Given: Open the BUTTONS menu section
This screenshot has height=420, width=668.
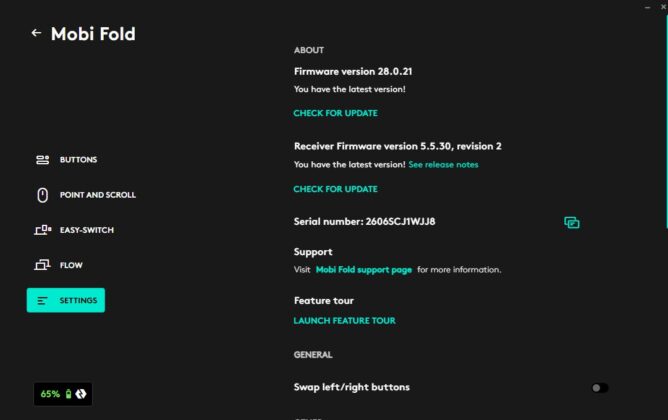Looking at the screenshot, I should pos(78,160).
